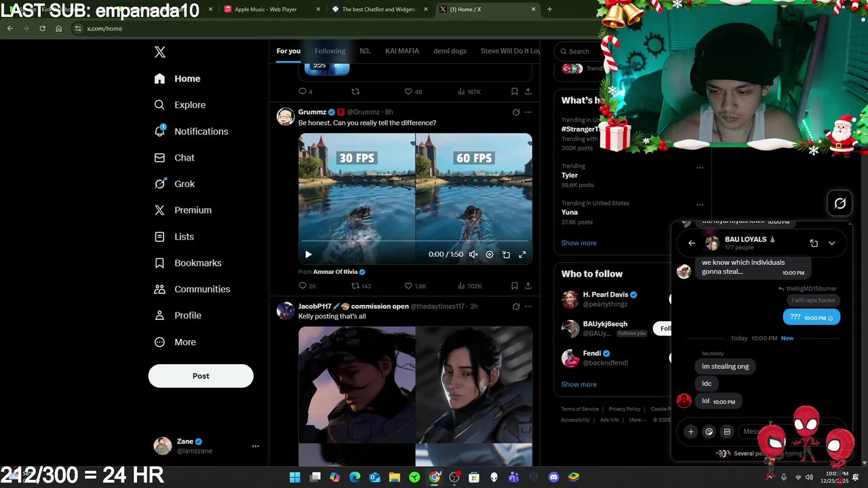
Task: Open Grok explain icon on Grummz post
Action: [516, 112]
